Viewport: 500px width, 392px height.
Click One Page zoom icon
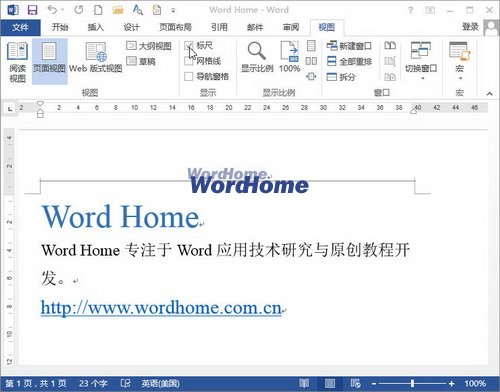tap(311, 46)
